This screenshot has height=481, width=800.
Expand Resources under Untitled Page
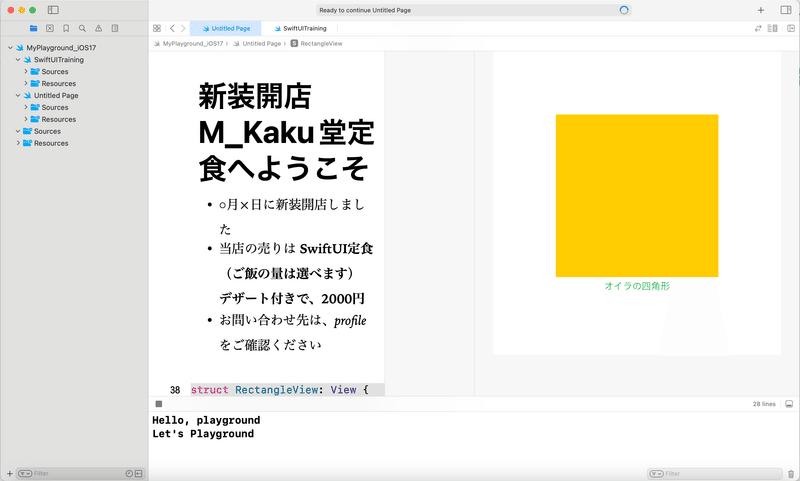click(x=26, y=119)
